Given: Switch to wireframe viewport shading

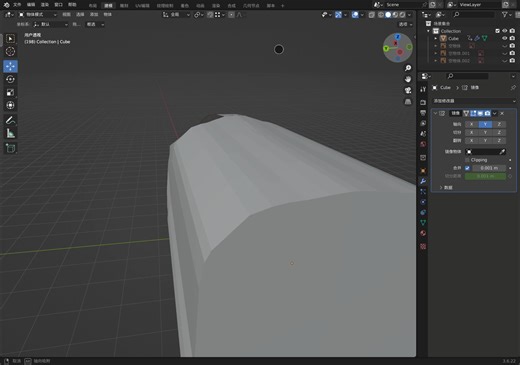Looking at the screenshot, I should [381, 15].
